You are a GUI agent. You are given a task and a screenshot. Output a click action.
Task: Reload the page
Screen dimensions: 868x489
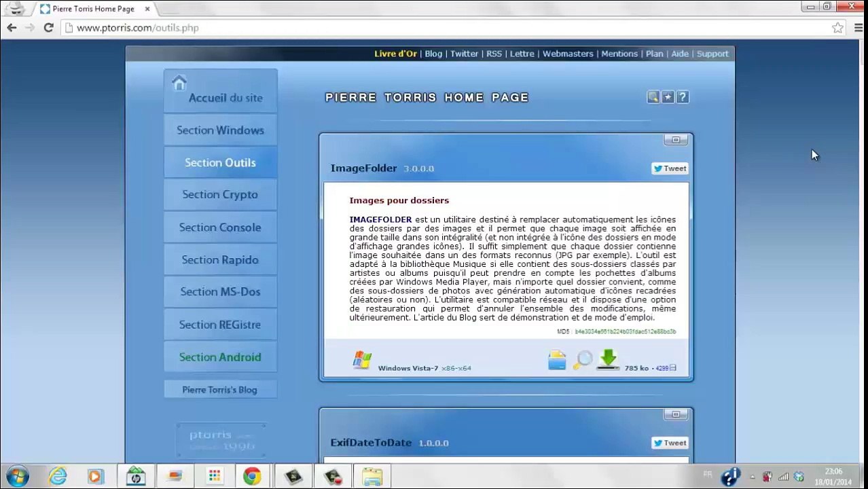(x=48, y=28)
